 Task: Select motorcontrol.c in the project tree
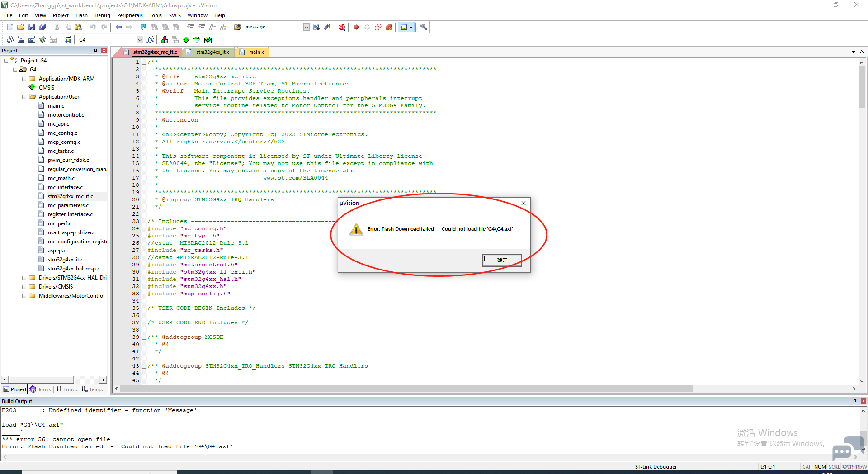tap(66, 115)
